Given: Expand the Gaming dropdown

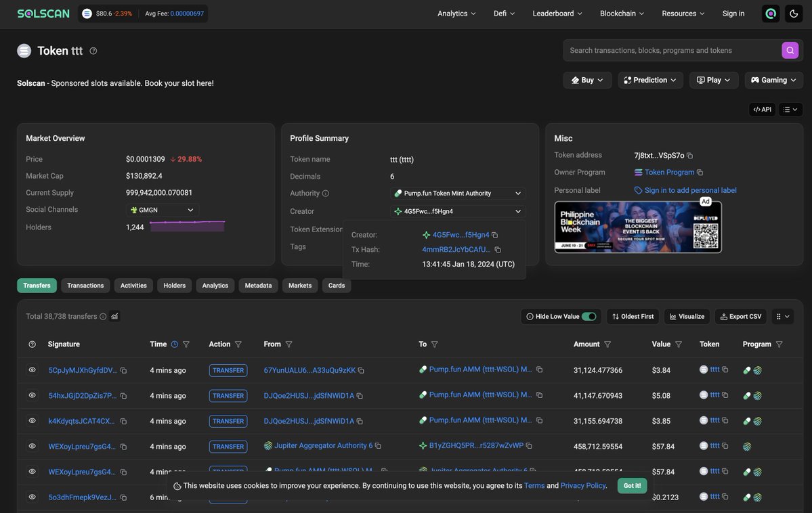Looking at the screenshot, I should pos(773,81).
